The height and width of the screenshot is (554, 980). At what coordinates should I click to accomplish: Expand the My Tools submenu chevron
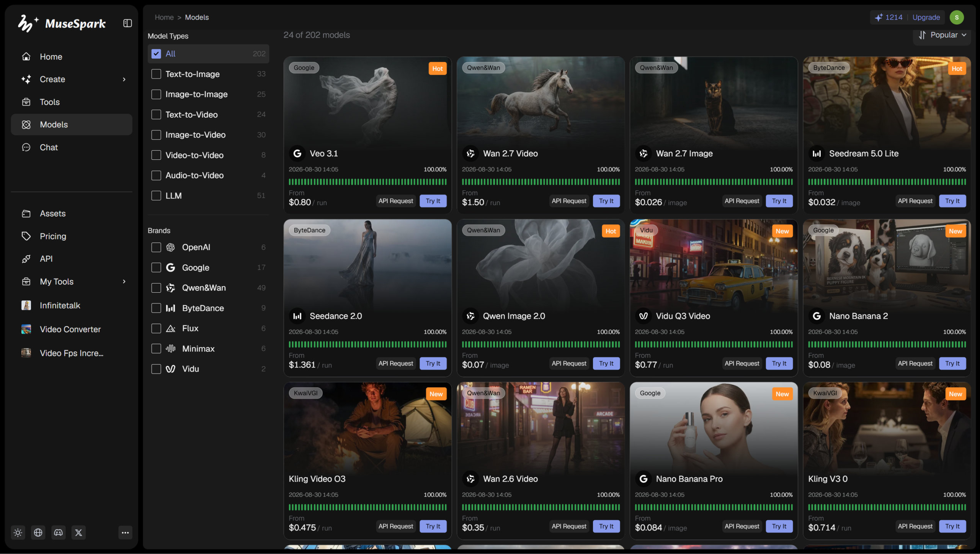[x=124, y=282]
